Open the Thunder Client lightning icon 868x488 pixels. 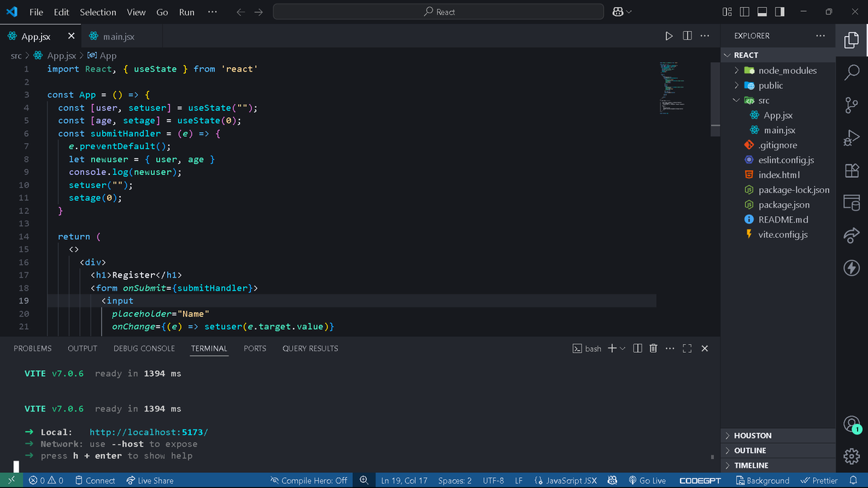coord(851,268)
